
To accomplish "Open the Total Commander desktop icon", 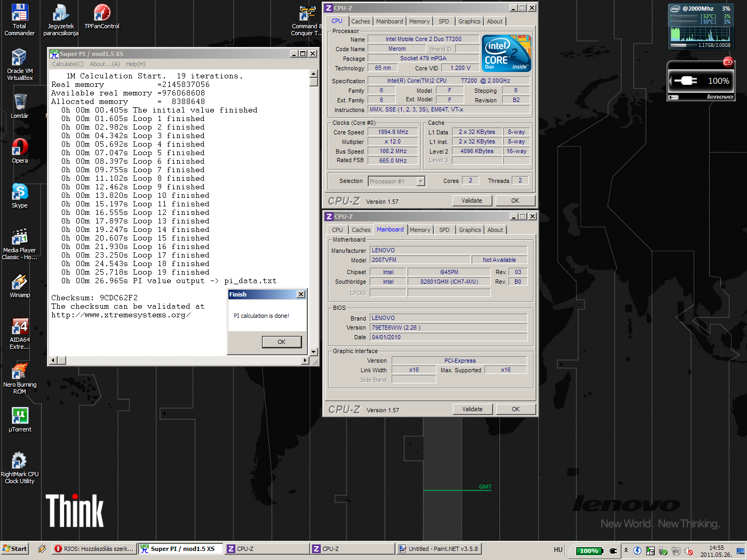I will tap(20, 20).
